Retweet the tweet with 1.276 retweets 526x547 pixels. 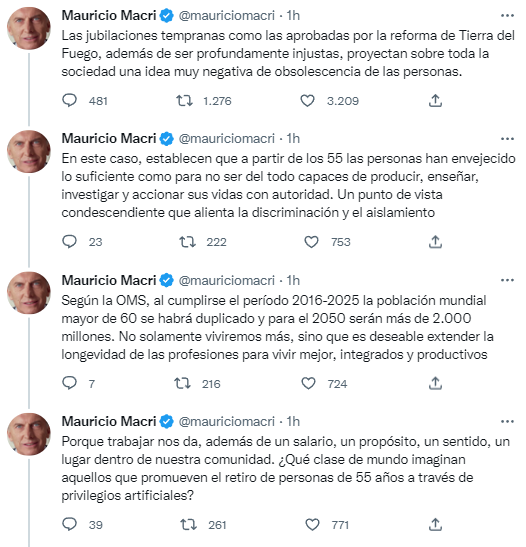[x=184, y=101]
